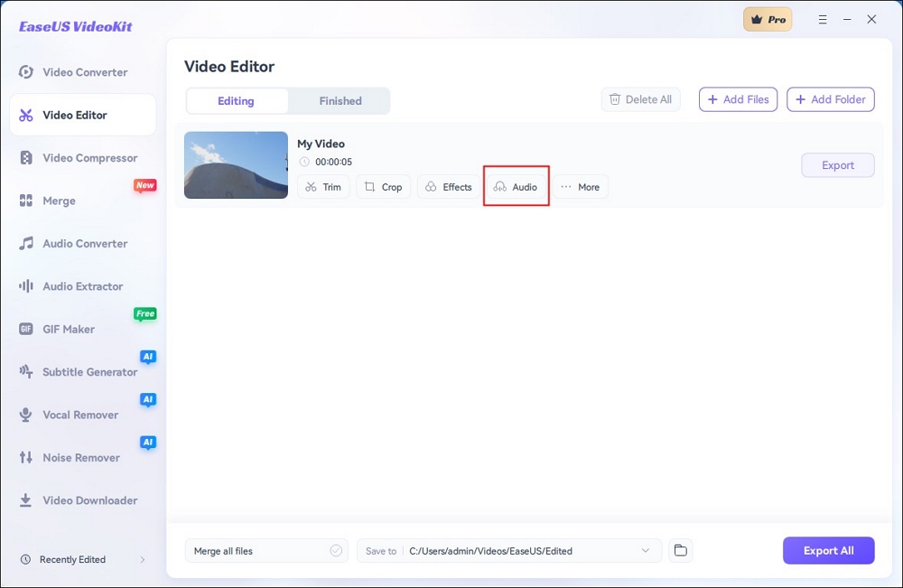Viewport: 903px width, 588px height.
Task: Open the Recently Edited list
Action: coord(83,559)
